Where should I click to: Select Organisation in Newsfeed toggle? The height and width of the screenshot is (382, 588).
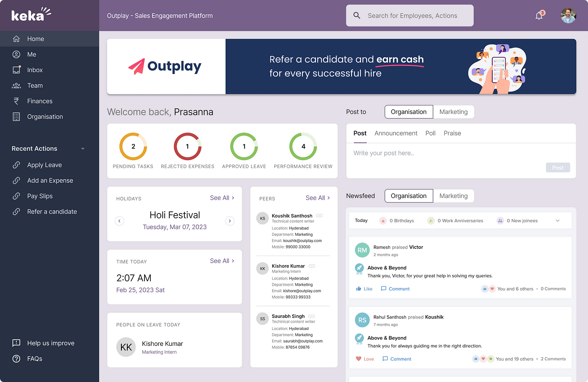(x=408, y=196)
